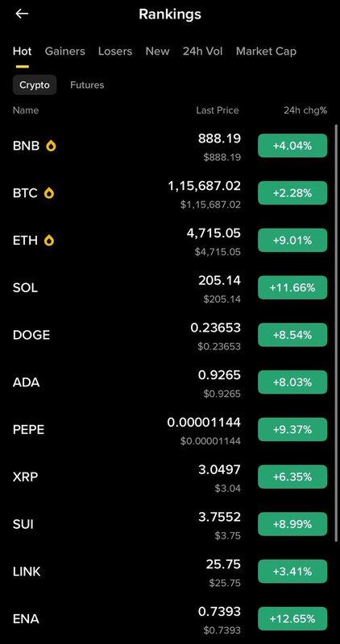This screenshot has height=644, width=340.
Task: Open the New rankings tab
Action: pos(157,52)
